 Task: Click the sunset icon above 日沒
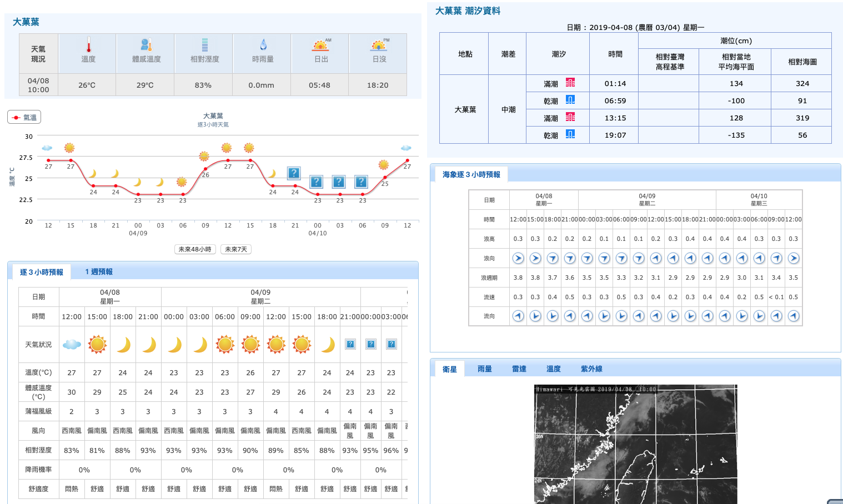point(379,45)
